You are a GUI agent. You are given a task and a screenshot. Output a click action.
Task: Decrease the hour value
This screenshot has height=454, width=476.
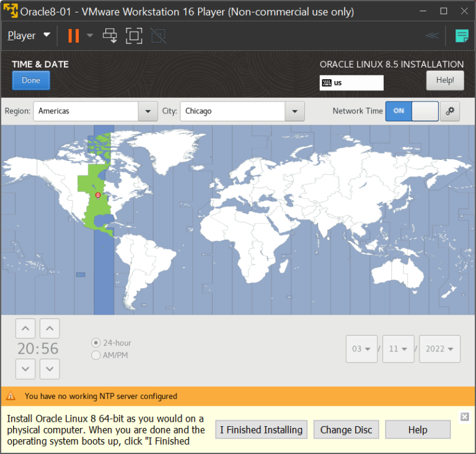(25, 369)
